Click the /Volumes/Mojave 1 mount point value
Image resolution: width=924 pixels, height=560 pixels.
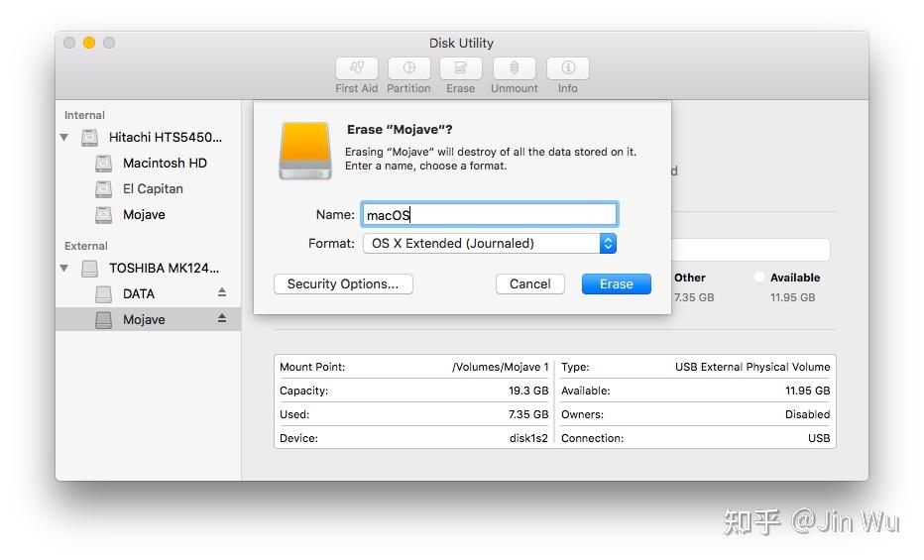click(501, 367)
